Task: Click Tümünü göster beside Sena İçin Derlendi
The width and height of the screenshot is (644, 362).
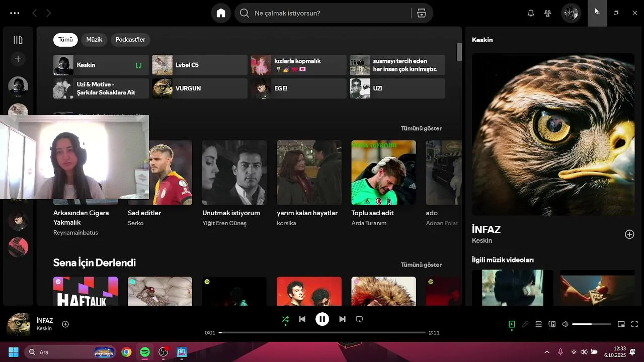Action: (x=421, y=265)
